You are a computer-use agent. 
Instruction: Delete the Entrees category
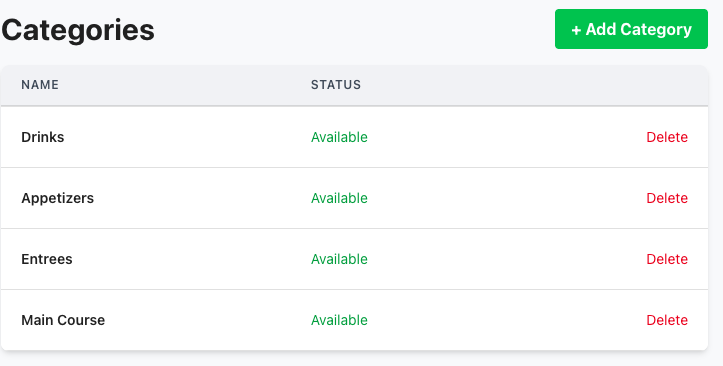click(667, 259)
